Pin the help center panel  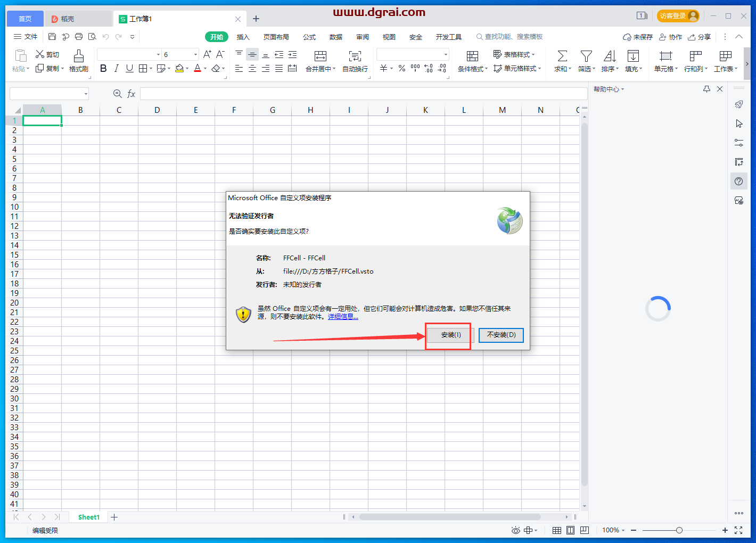pyautogui.click(x=706, y=89)
